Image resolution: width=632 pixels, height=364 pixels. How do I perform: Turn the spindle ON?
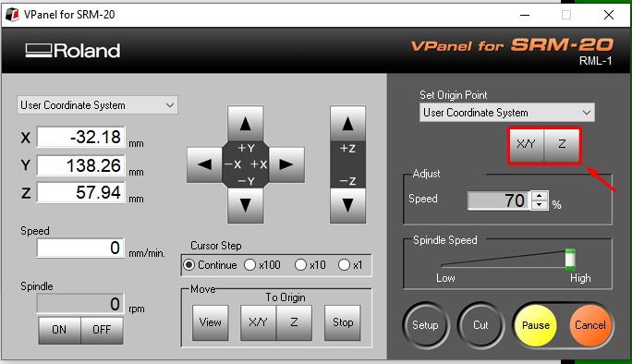coord(59,330)
